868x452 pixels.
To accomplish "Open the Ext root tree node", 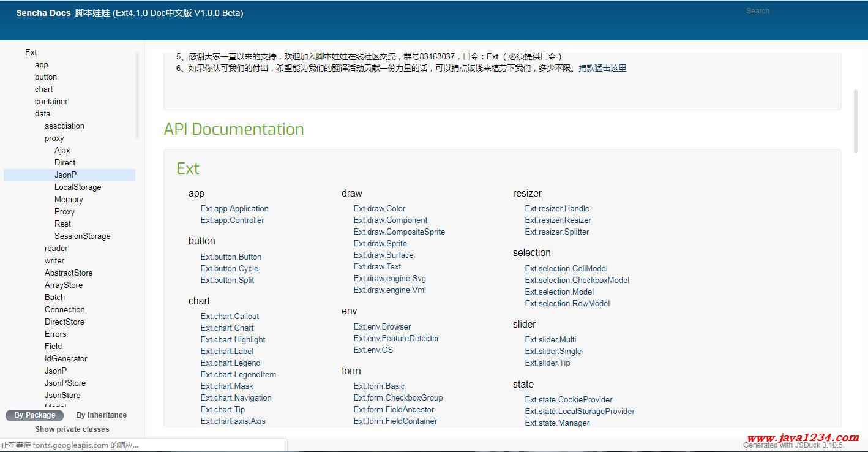I will pyautogui.click(x=31, y=53).
